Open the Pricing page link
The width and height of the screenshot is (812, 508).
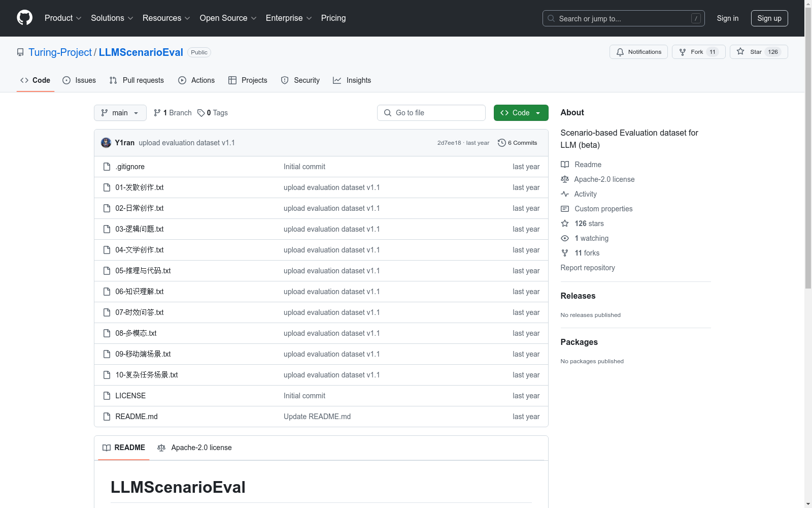tap(333, 18)
